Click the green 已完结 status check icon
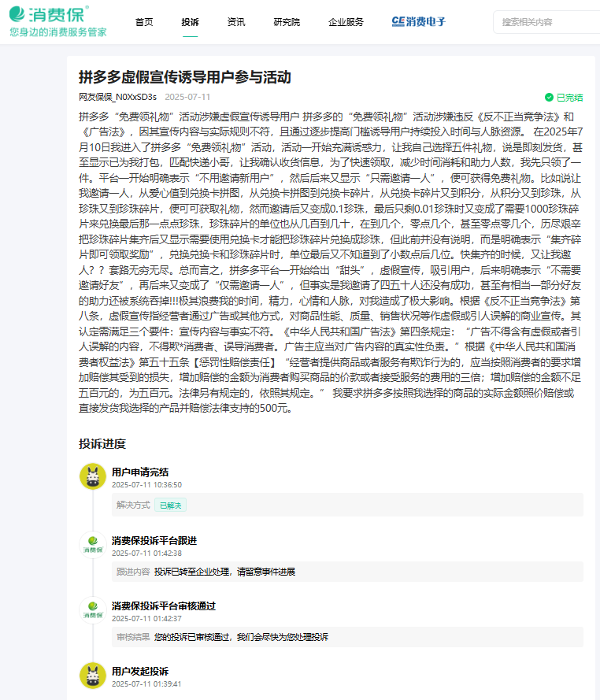Viewport: 600px width, 700px height. click(549, 98)
